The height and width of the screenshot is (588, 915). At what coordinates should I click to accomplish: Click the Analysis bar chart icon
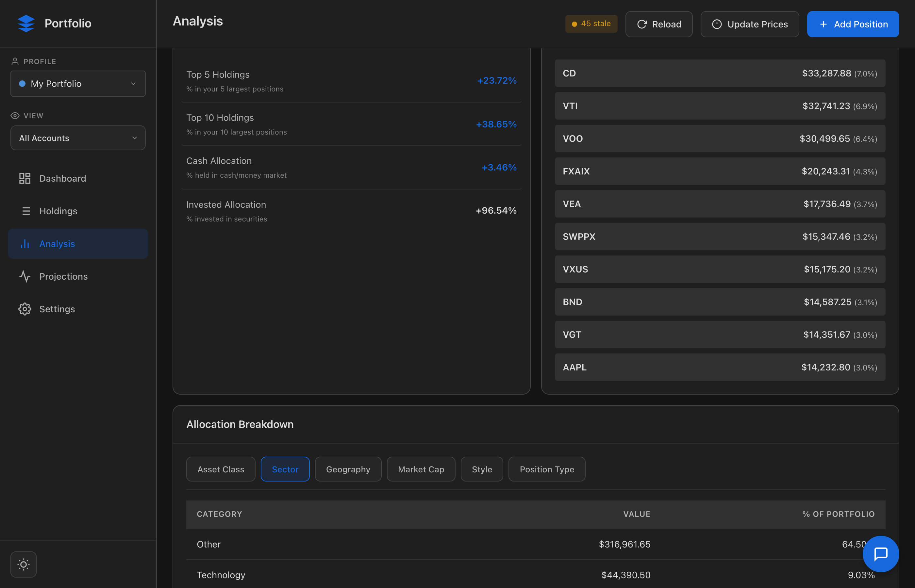(25, 244)
